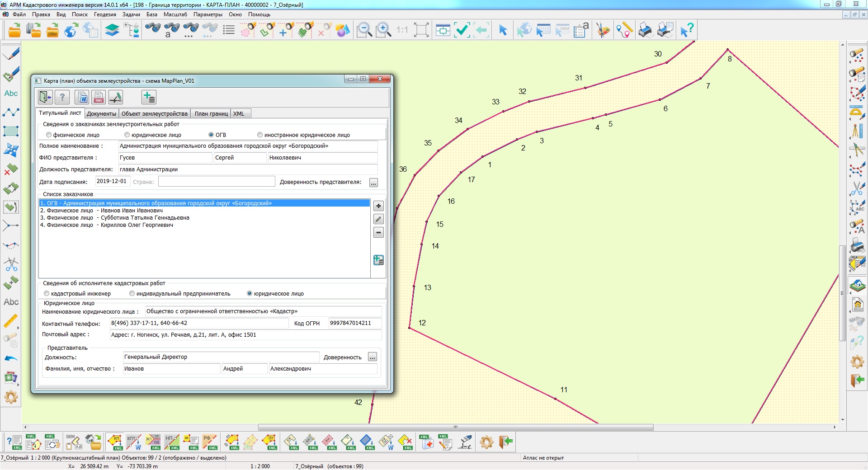The width and height of the screenshot is (868, 470).
Task: Click the add-to-database green plus icon
Action: [x=149, y=97]
